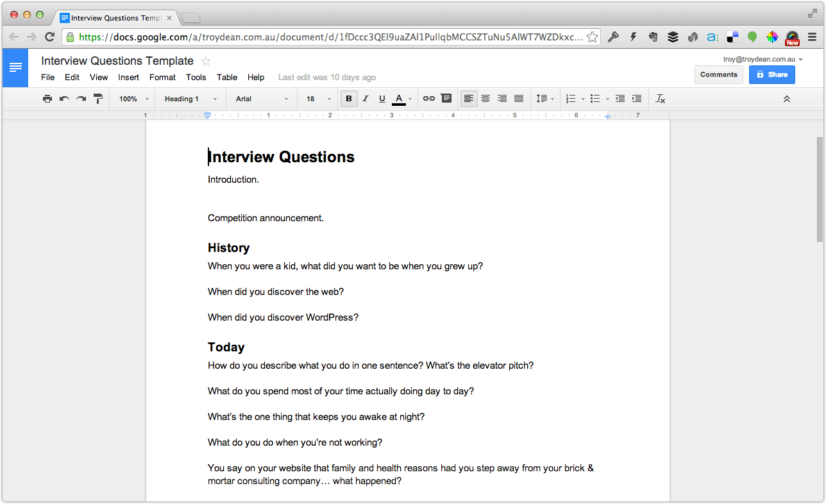Click the browser Back arrow
Screen dimensions: 826x504
pyautogui.click(x=14, y=37)
